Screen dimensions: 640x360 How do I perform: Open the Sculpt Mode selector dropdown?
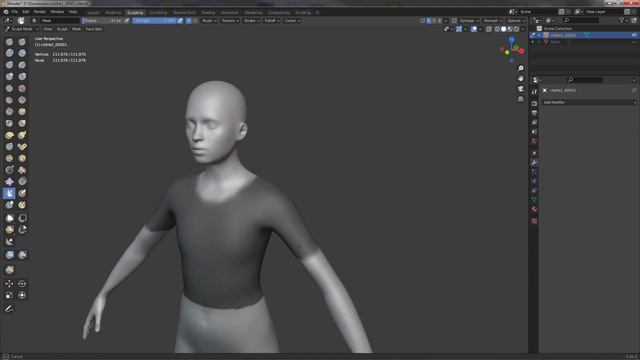tap(22, 29)
